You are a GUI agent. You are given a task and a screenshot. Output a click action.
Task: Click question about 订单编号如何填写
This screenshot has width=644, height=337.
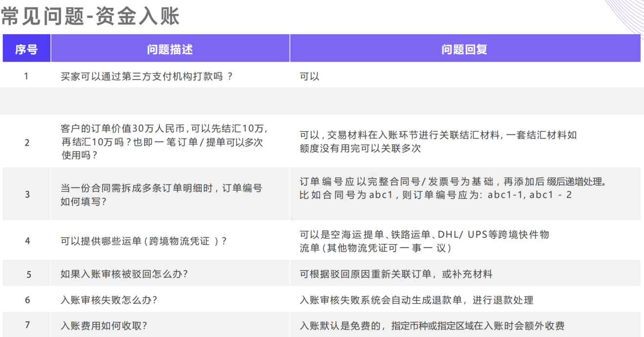pos(161,194)
